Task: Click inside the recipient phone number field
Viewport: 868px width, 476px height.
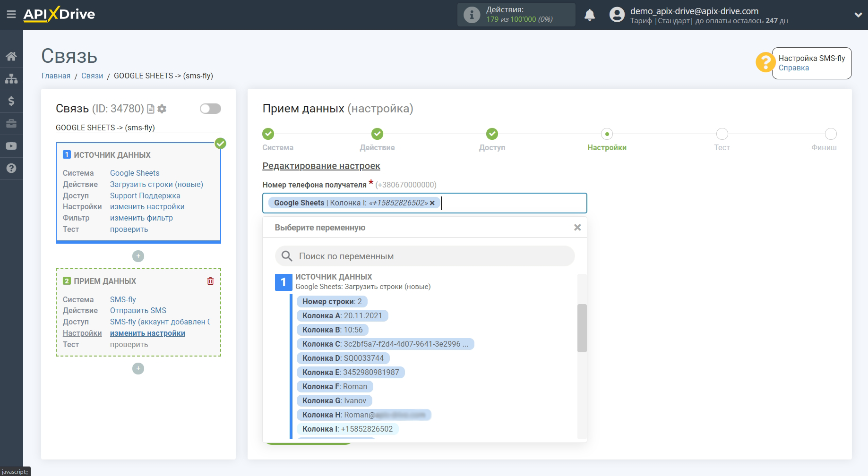Action: tap(425, 203)
